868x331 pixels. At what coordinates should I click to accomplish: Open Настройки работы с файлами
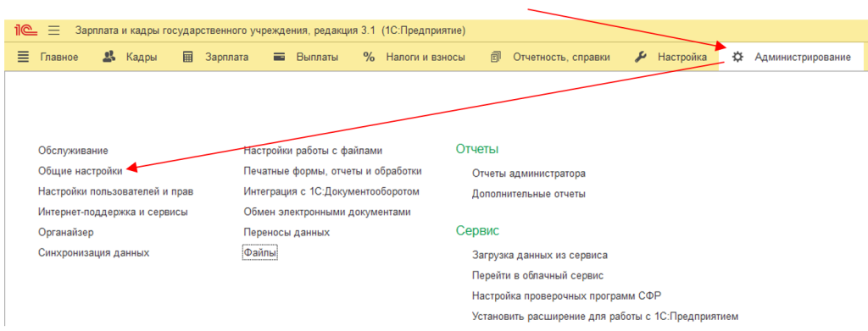tap(313, 151)
